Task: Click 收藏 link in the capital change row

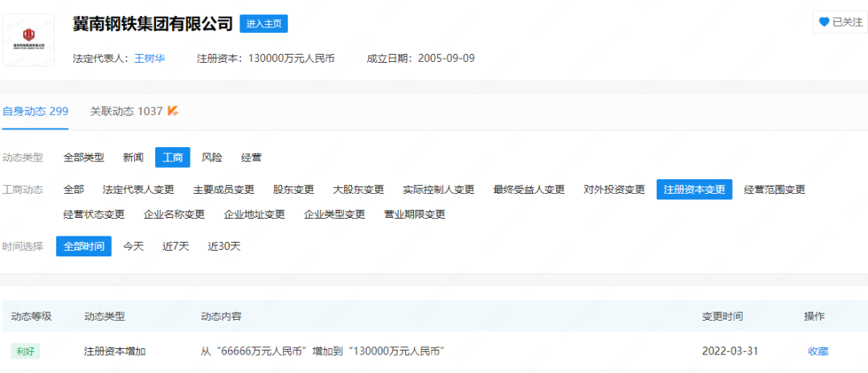Action: 818,351
